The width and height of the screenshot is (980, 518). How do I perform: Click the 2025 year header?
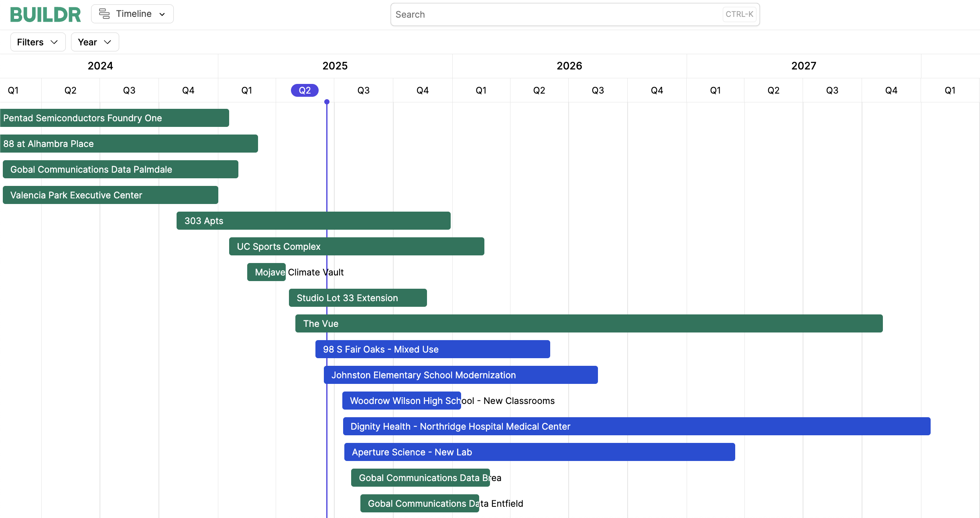click(x=335, y=66)
